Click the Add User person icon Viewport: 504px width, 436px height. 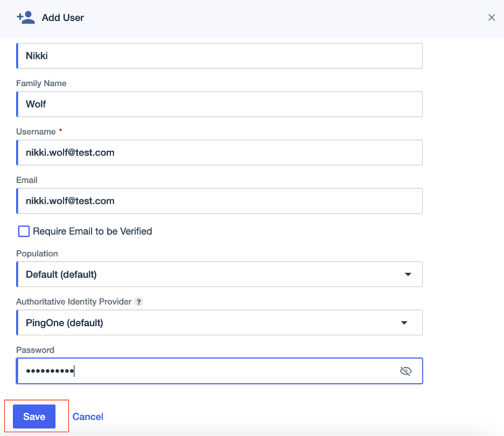[25, 17]
